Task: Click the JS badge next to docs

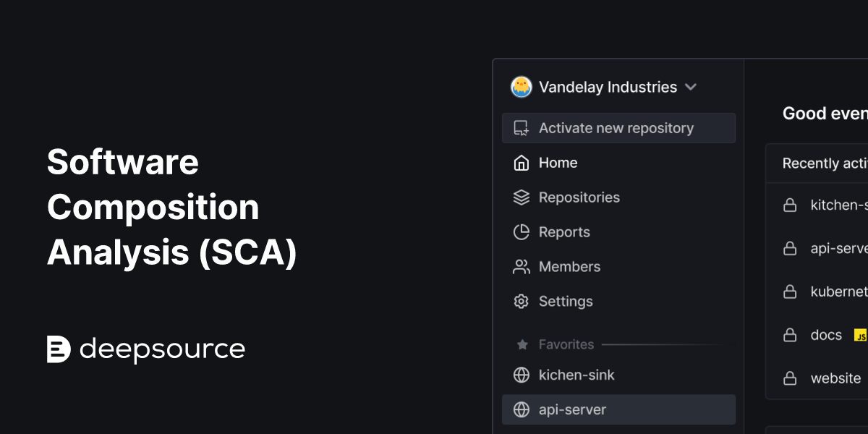Action: (860, 335)
